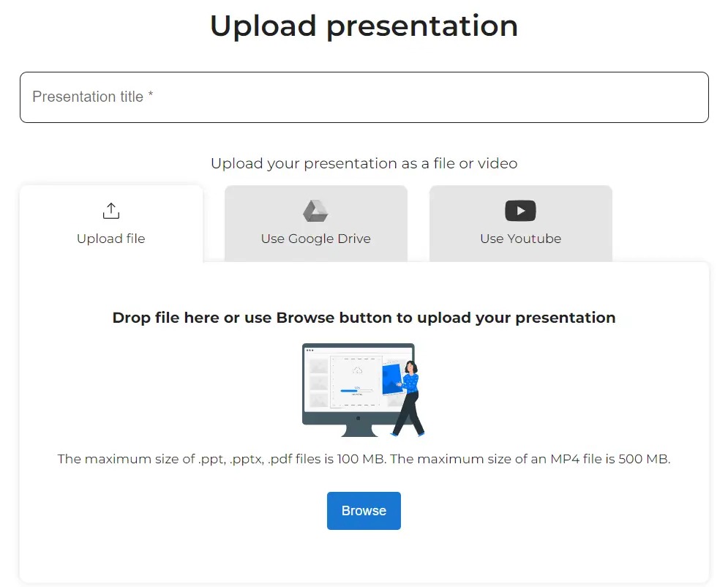Click the maximum file size notice text

(363, 459)
